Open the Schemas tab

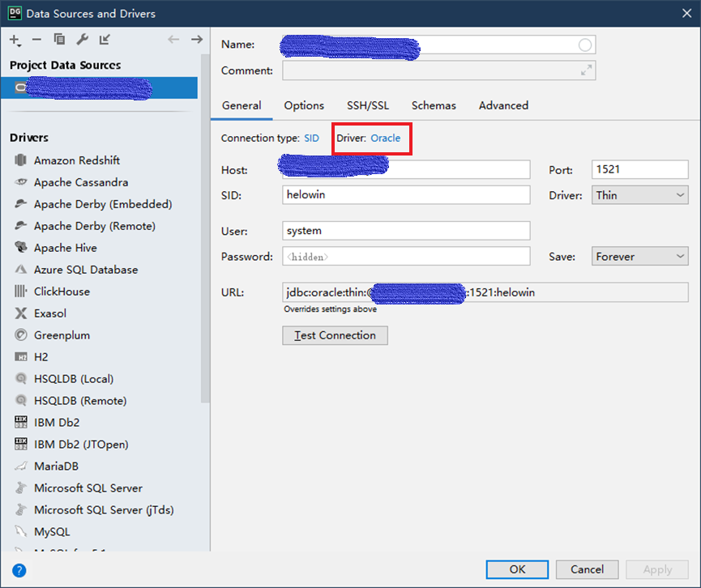coord(434,105)
